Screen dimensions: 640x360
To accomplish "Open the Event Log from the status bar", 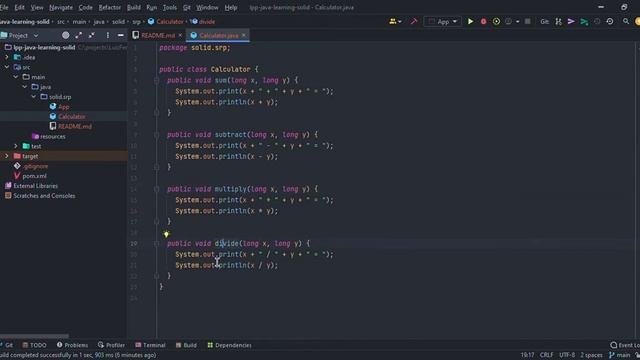I will click(x=625, y=345).
